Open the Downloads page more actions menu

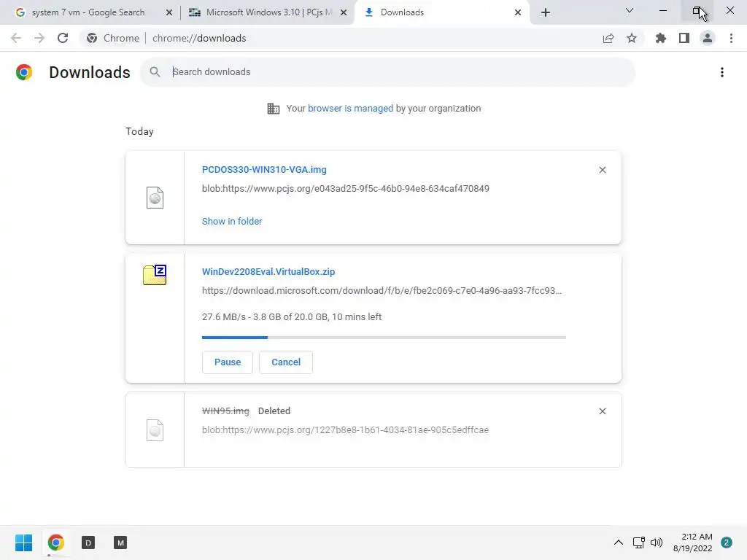722,72
